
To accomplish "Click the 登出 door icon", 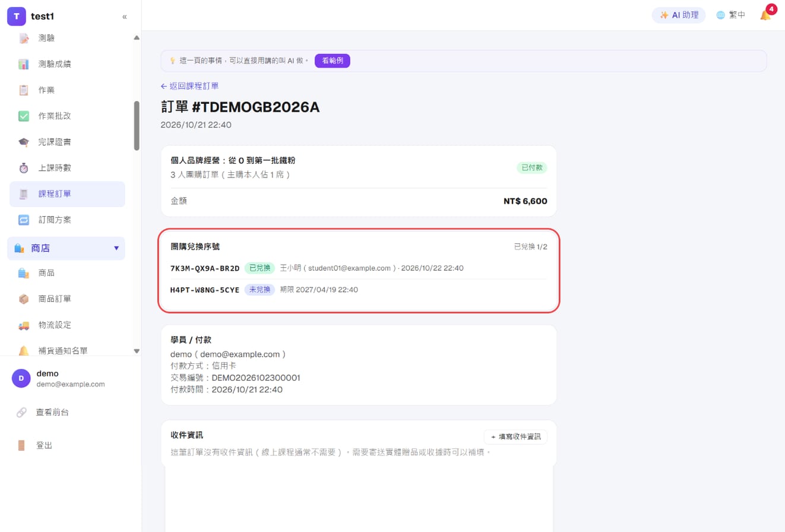I will 21,445.
